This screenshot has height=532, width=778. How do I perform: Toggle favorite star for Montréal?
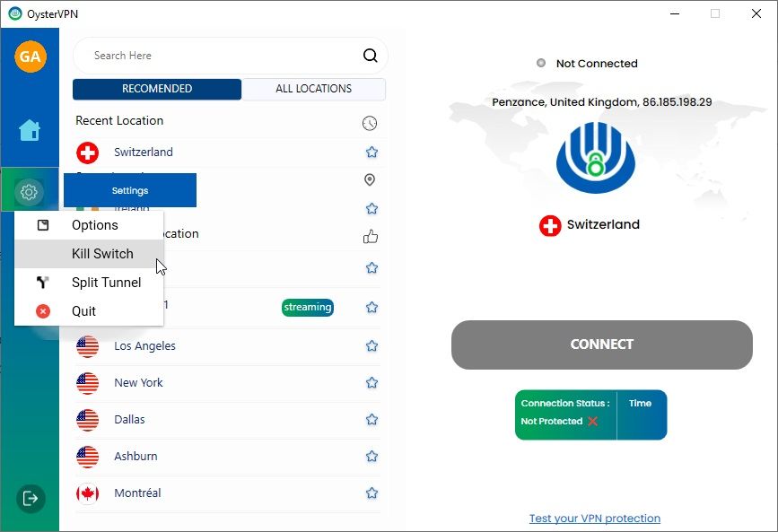coord(372,493)
